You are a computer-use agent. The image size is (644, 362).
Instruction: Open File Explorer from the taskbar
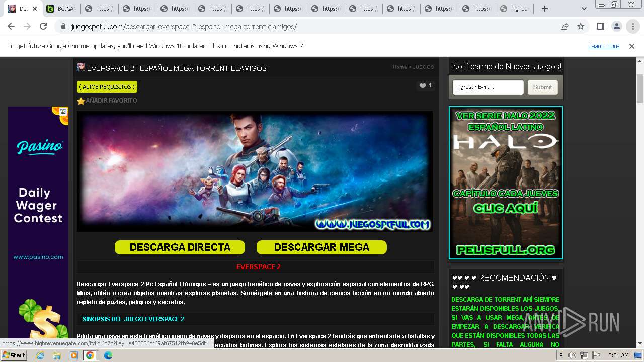pos(57,355)
